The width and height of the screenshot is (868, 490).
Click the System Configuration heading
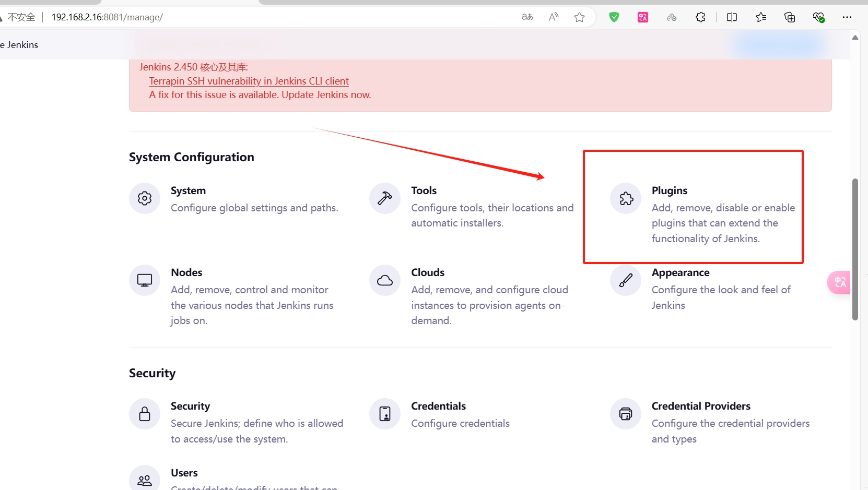192,157
